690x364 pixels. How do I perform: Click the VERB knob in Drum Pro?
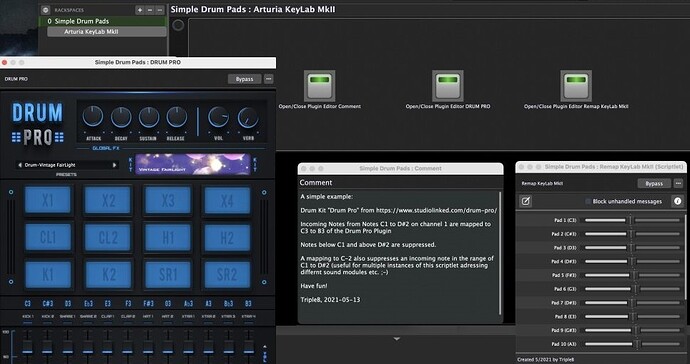[x=248, y=118]
